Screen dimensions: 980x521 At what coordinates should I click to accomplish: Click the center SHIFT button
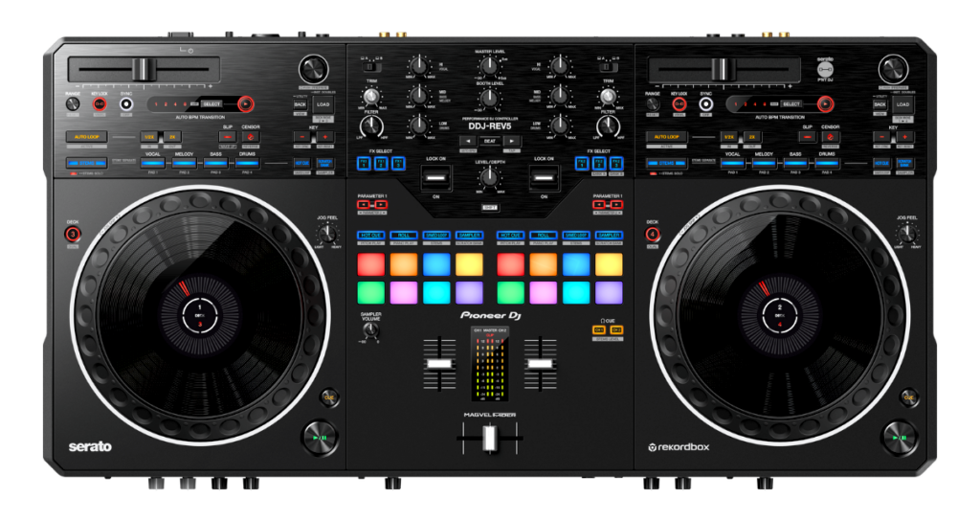(489, 208)
